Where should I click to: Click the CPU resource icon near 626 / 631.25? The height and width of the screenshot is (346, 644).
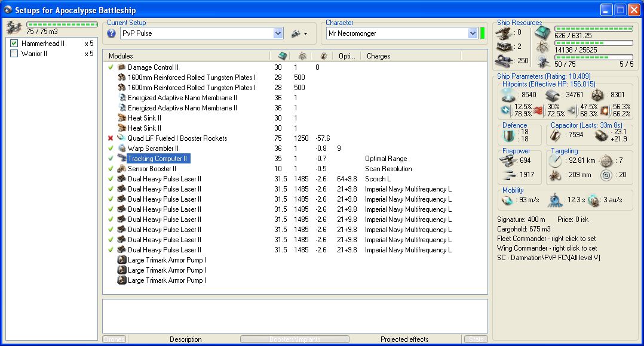pyautogui.click(x=542, y=32)
